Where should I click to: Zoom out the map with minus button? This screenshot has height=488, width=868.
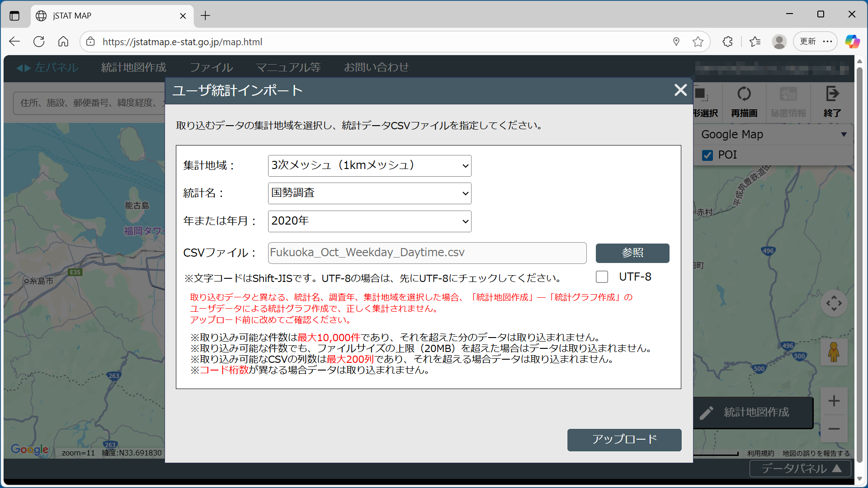[x=834, y=429]
